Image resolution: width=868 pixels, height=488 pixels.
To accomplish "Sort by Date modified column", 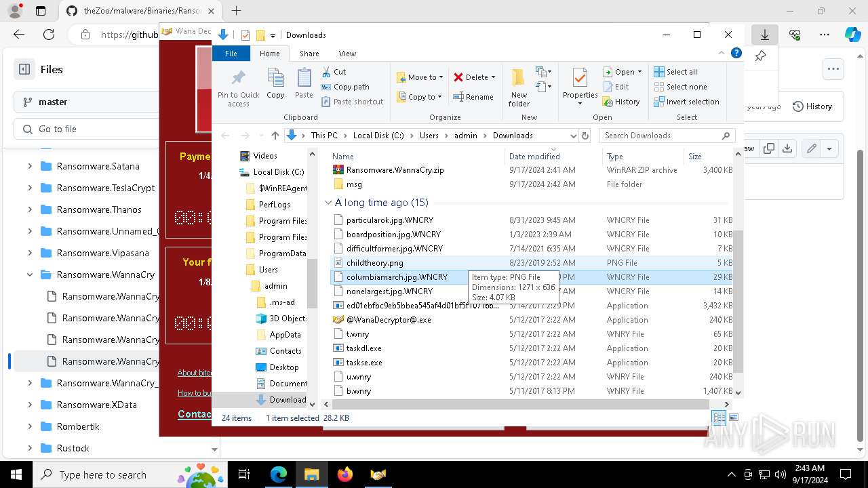I will pos(553,157).
